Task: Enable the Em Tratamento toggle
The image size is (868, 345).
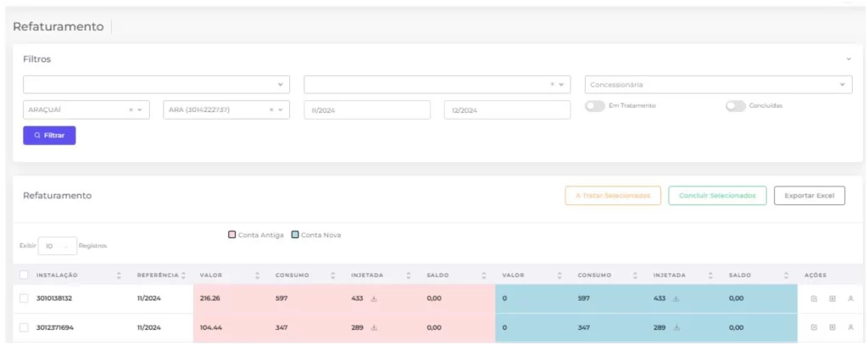Action: (595, 106)
